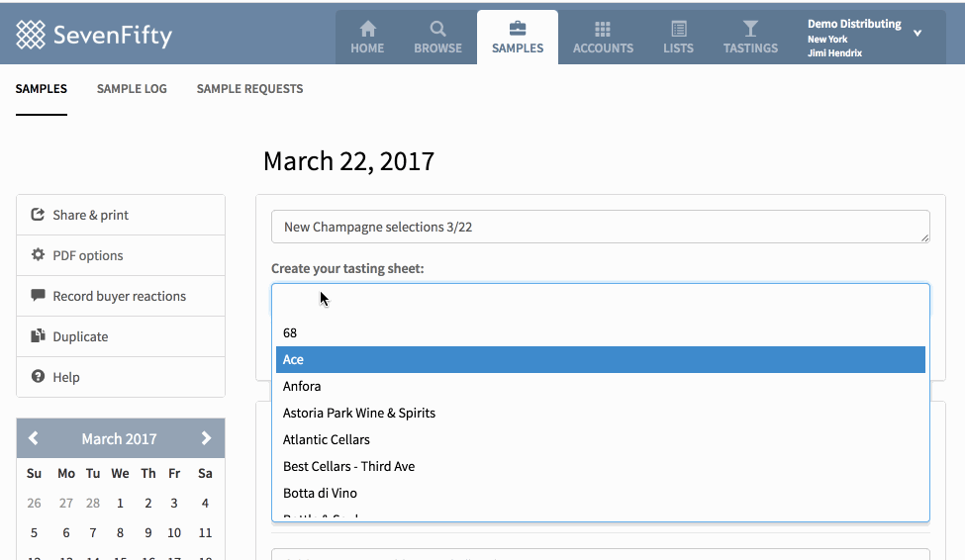Open the BROWSE navigation tab
The height and width of the screenshot is (560, 965).
437,38
